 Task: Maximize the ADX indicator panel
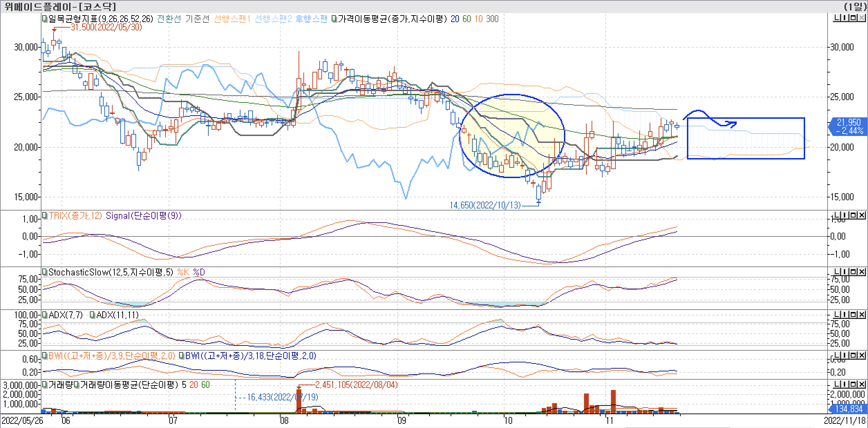click(x=853, y=314)
